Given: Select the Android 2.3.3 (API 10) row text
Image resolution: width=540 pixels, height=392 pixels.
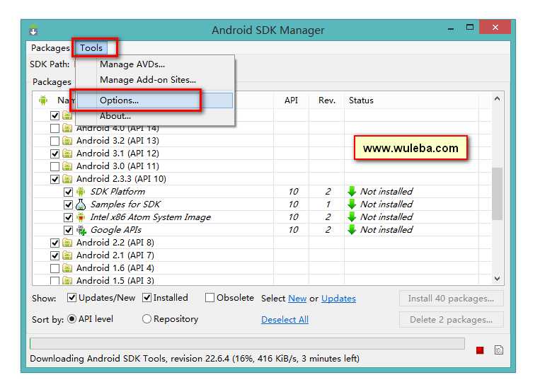Looking at the screenshot, I should pos(121,179).
